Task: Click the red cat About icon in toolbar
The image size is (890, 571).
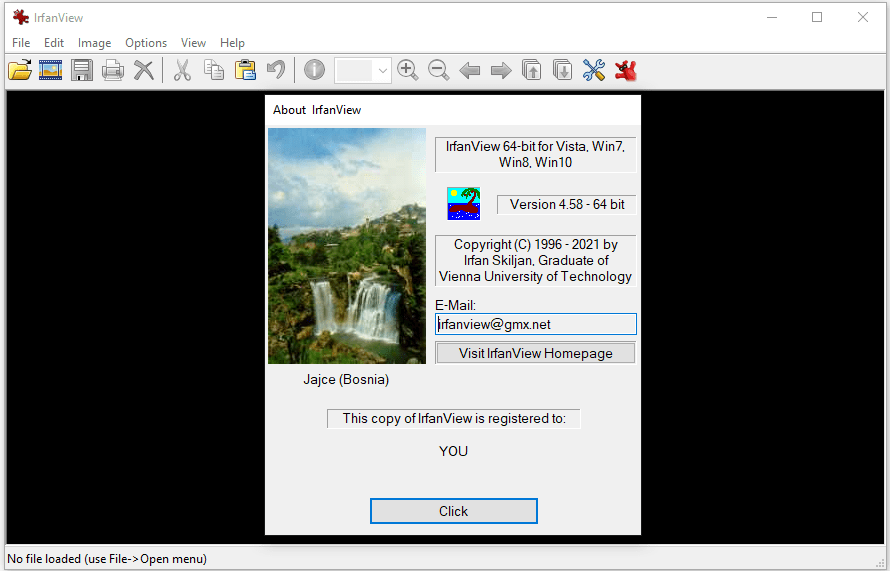Action: 625,70
